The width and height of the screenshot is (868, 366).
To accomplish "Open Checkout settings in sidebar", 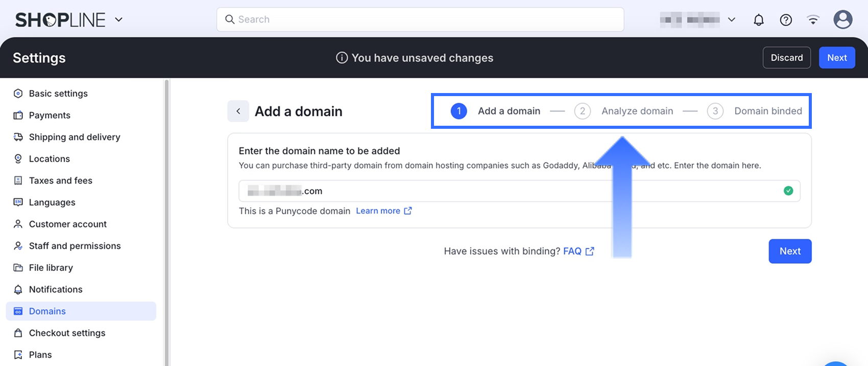I will point(67,333).
